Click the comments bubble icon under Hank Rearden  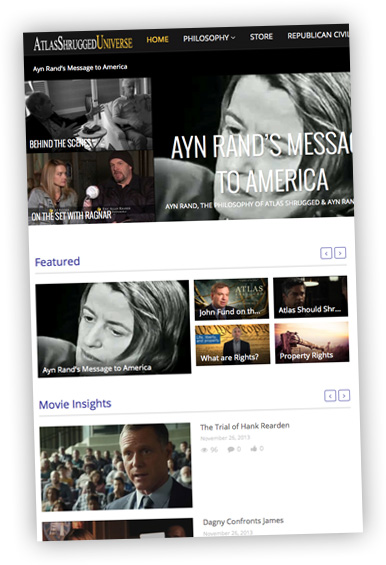tap(231, 449)
